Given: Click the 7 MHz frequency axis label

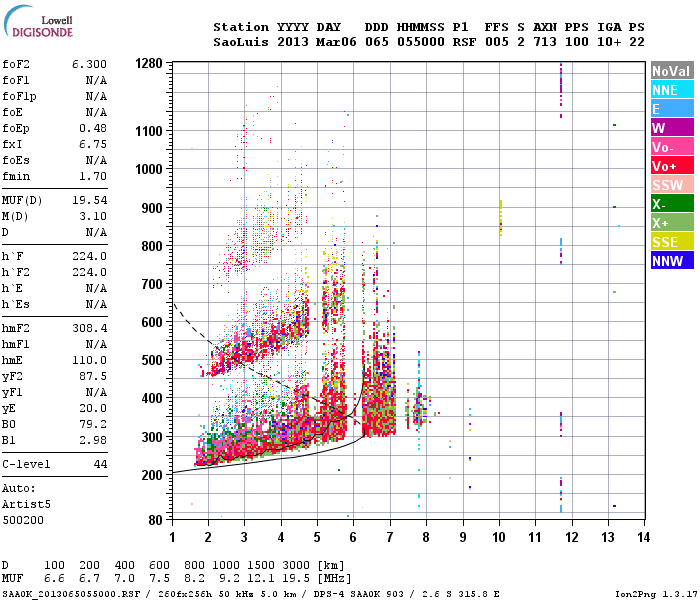Looking at the screenshot, I should pyautogui.click(x=389, y=537).
